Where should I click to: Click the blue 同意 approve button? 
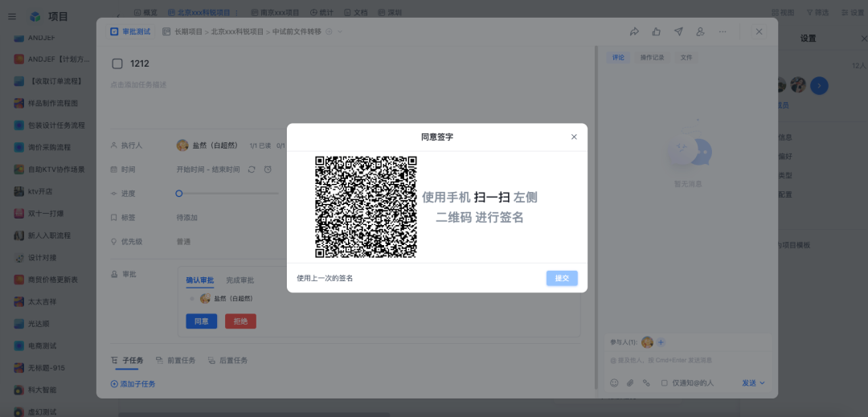202,321
